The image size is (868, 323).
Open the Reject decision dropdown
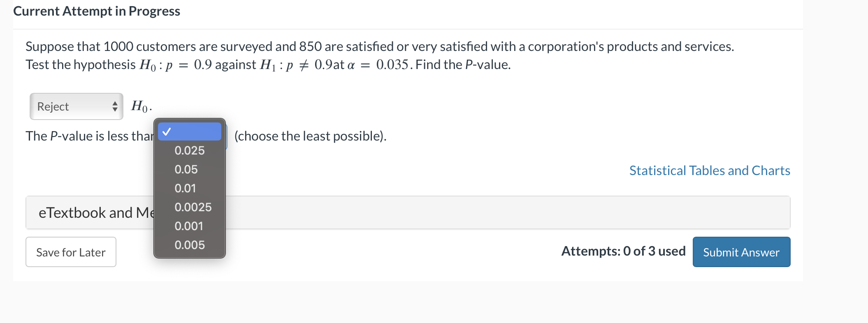[76, 106]
